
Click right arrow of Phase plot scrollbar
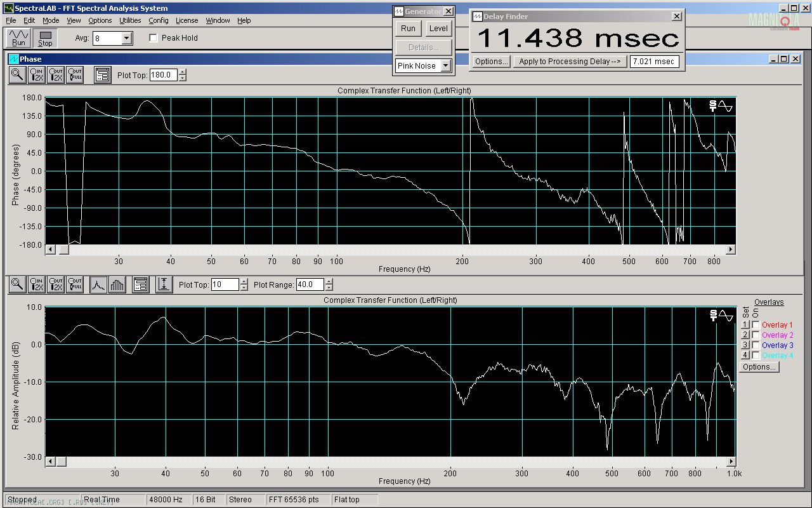tap(731, 250)
